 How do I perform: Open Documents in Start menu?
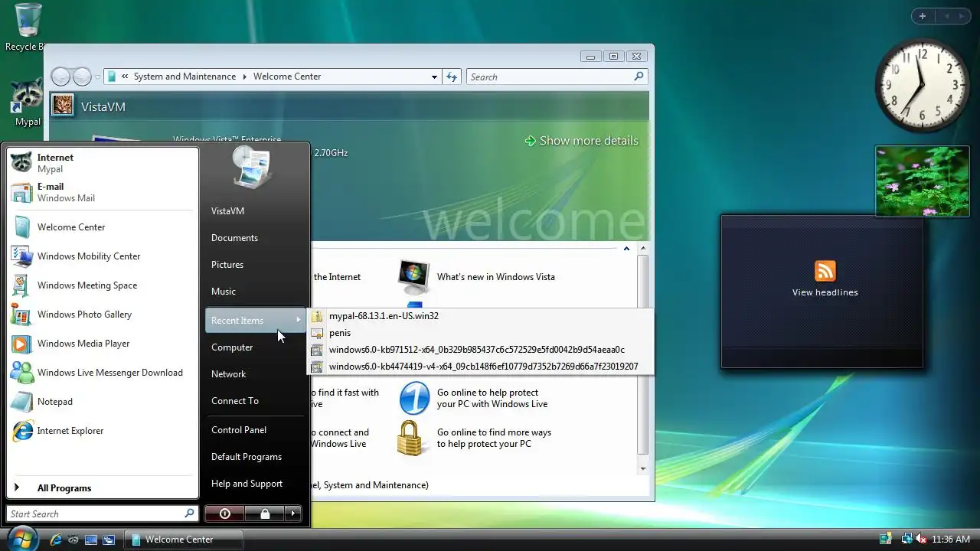tap(255, 238)
